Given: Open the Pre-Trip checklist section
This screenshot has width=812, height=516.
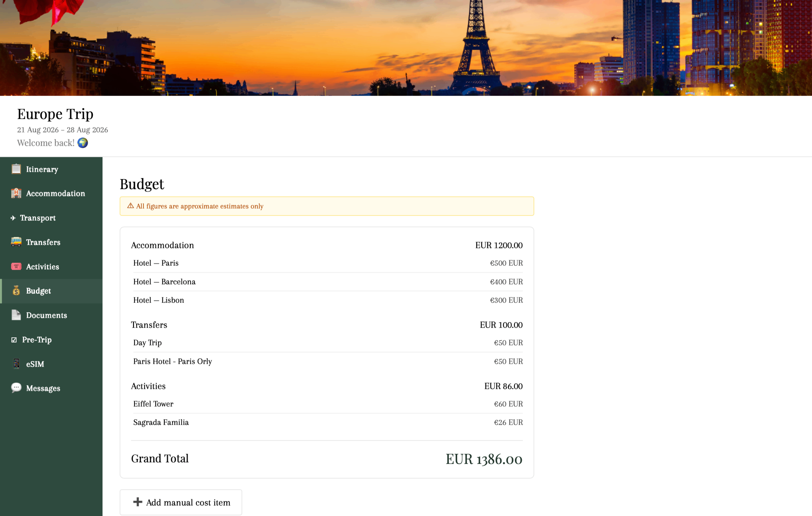Looking at the screenshot, I should tap(51, 340).
